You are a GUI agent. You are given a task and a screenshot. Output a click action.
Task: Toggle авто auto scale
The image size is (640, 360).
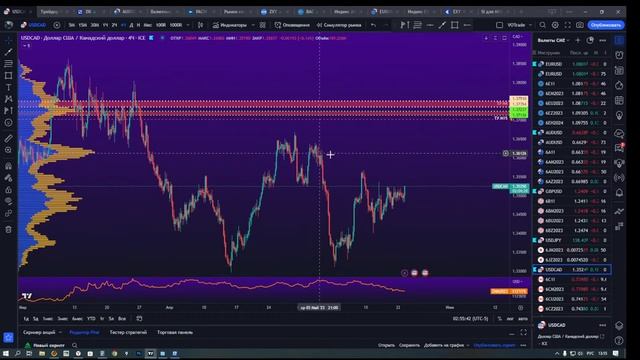pyautogui.click(x=523, y=318)
